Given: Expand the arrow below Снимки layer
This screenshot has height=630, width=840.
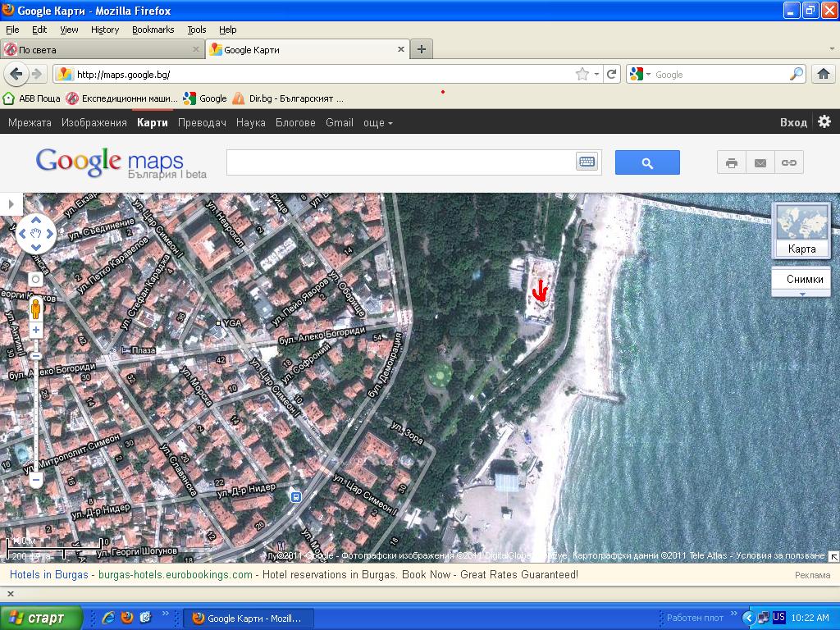Looking at the screenshot, I should click(803, 293).
